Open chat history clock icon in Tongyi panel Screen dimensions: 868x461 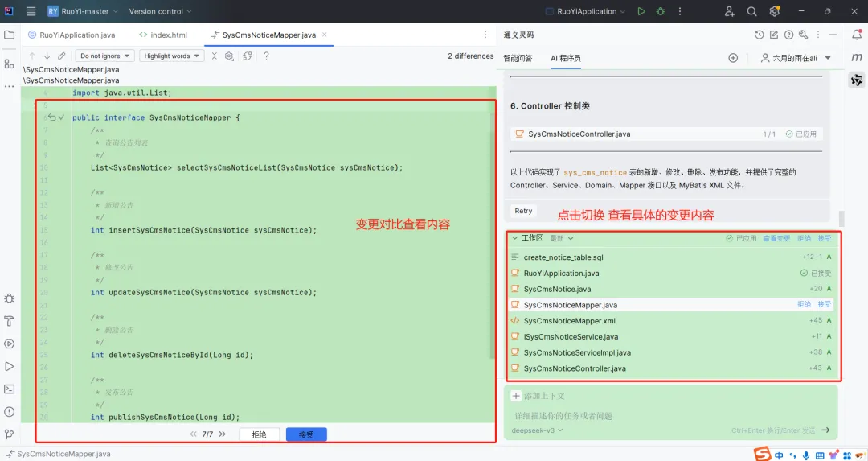click(x=759, y=35)
